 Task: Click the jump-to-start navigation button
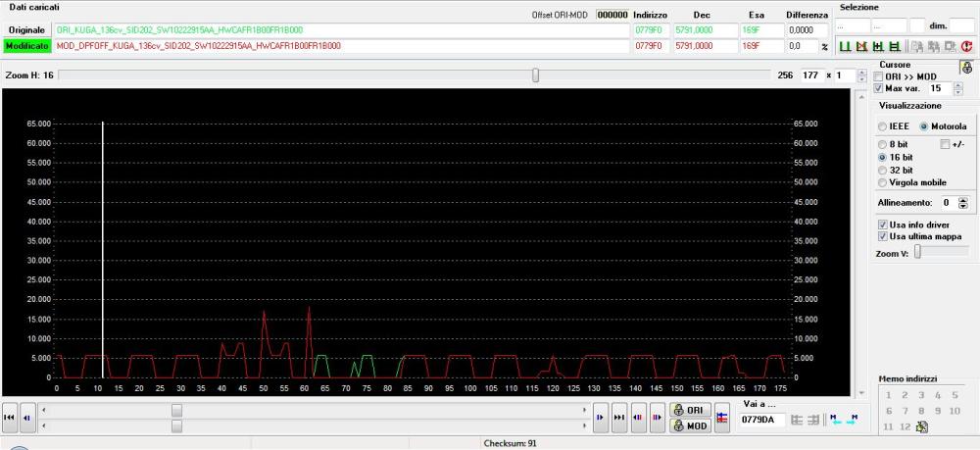tap(11, 418)
